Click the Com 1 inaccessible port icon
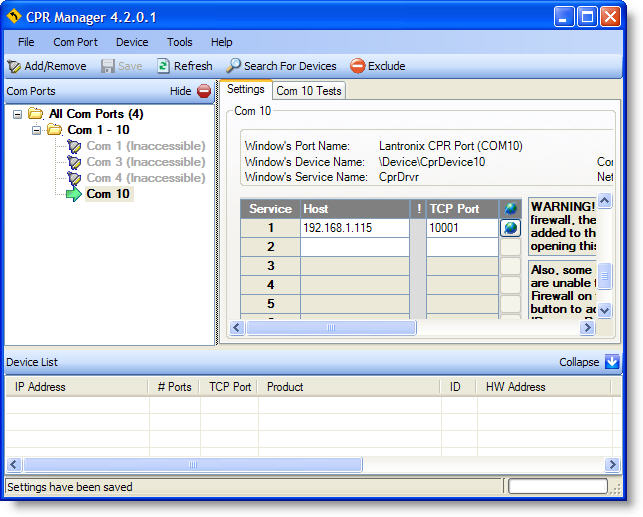This screenshot has width=643, height=517. [74, 146]
